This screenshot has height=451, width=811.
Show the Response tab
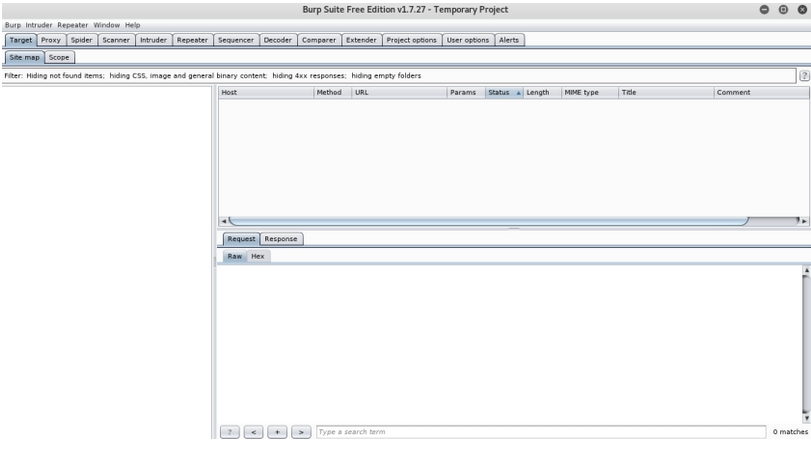(x=281, y=239)
